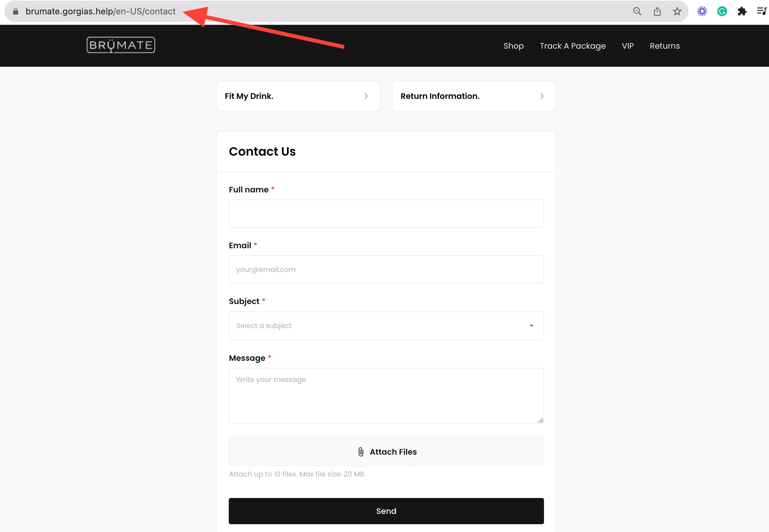Click the Send button
The height and width of the screenshot is (532, 769).
click(x=386, y=511)
